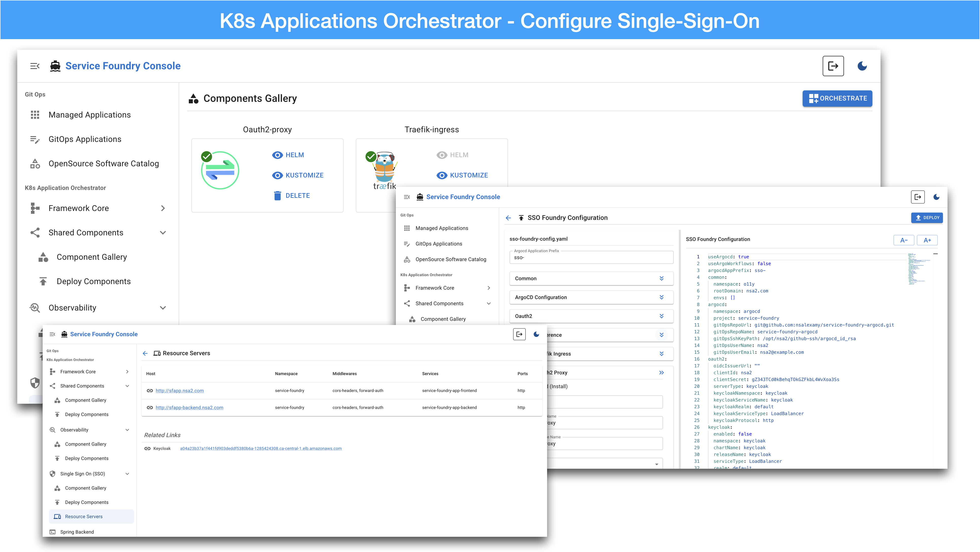View HELM for Traefik-ingress card
980x552 pixels.
tap(452, 155)
